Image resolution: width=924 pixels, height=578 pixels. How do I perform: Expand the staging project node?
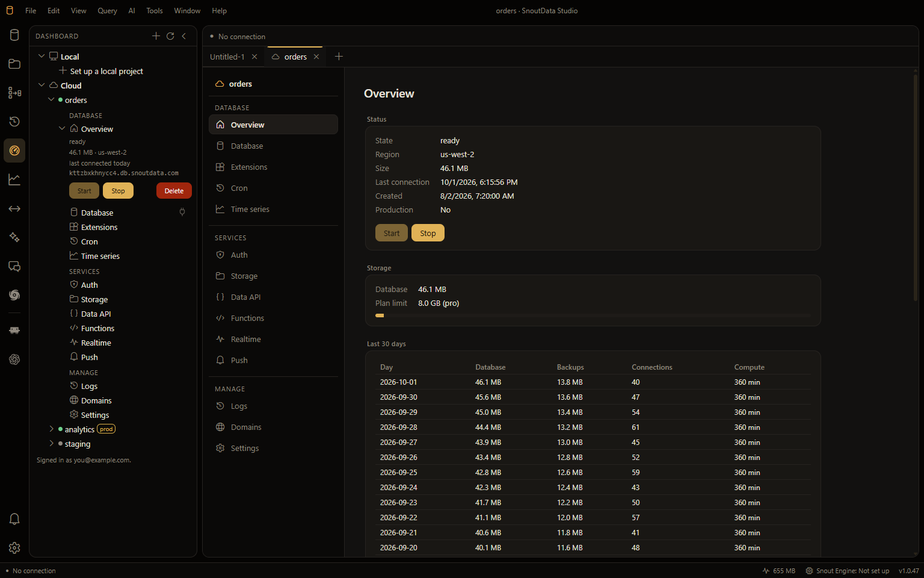coord(51,444)
